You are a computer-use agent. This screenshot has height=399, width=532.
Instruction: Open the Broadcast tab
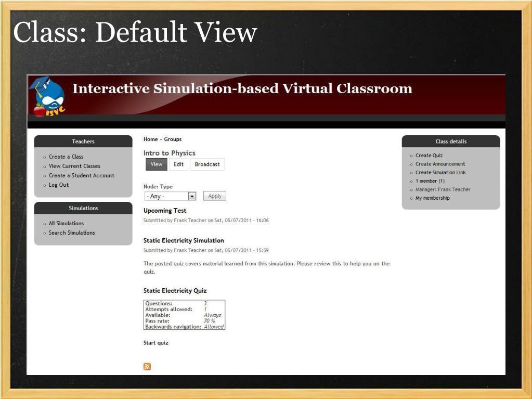tap(207, 164)
